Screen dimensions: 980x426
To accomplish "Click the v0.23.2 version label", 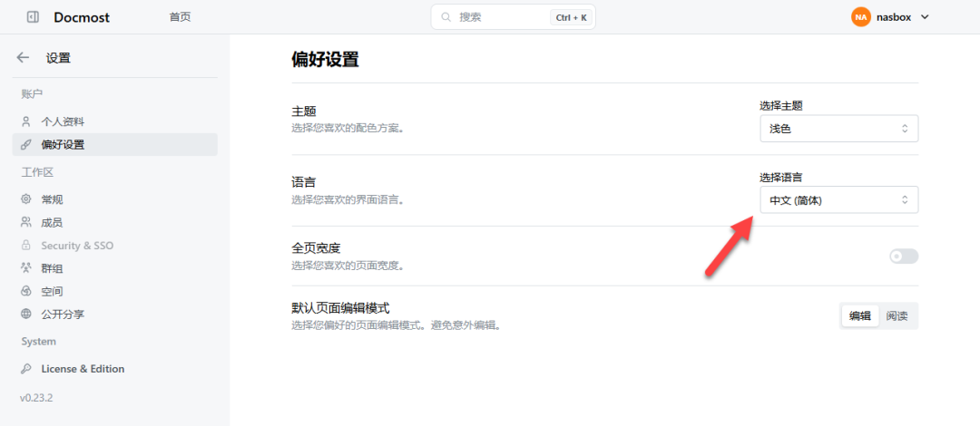I will tap(36, 397).
